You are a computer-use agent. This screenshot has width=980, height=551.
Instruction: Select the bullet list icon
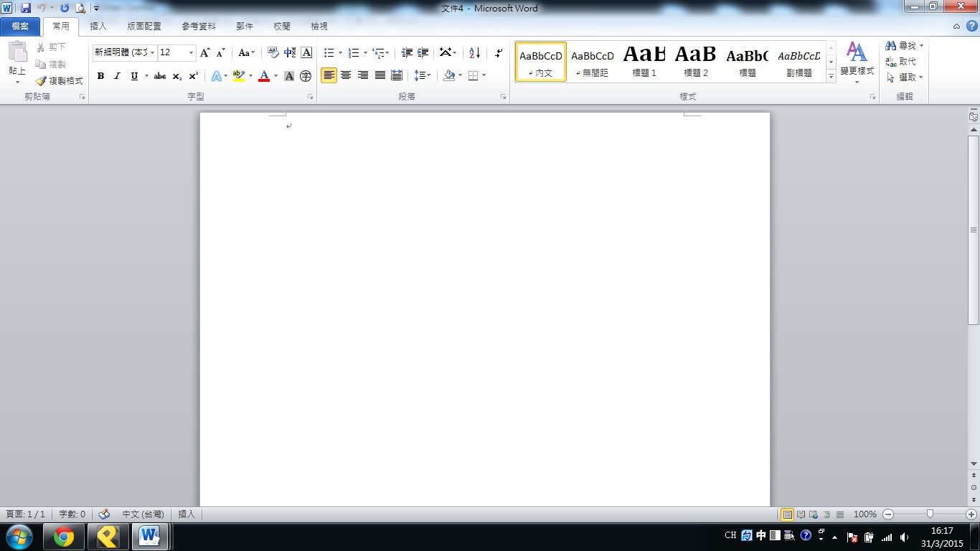pyautogui.click(x=329, y=52)
